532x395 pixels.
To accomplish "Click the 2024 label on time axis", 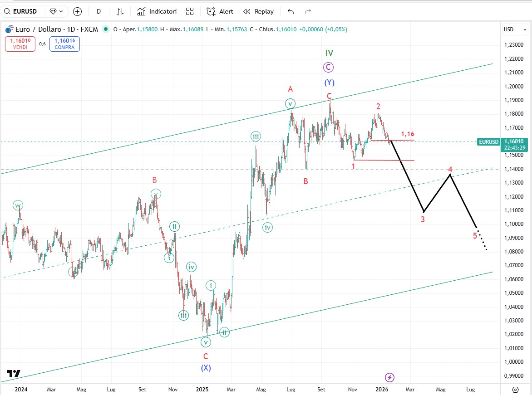I will (21, 390).
